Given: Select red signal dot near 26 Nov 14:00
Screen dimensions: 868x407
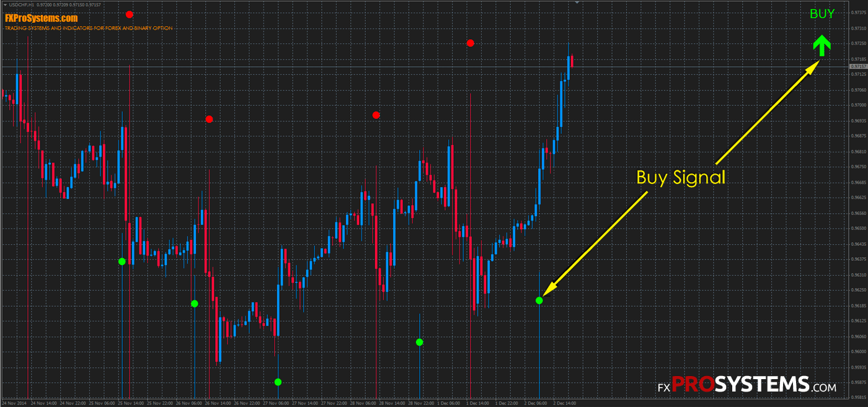Looking at the screenshot, I should [210, 119].
